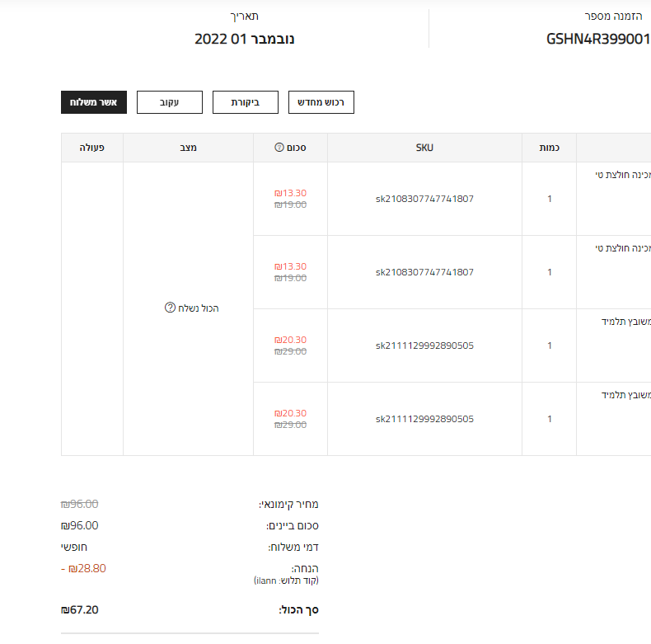Viewport: 651px width, 644px height.
Task: Click the help icon beside the סכום header
Action: (279, 148)
